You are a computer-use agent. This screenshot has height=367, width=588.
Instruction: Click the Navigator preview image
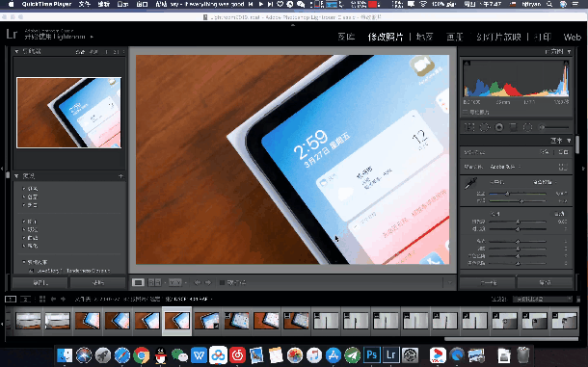pos(69,113)
